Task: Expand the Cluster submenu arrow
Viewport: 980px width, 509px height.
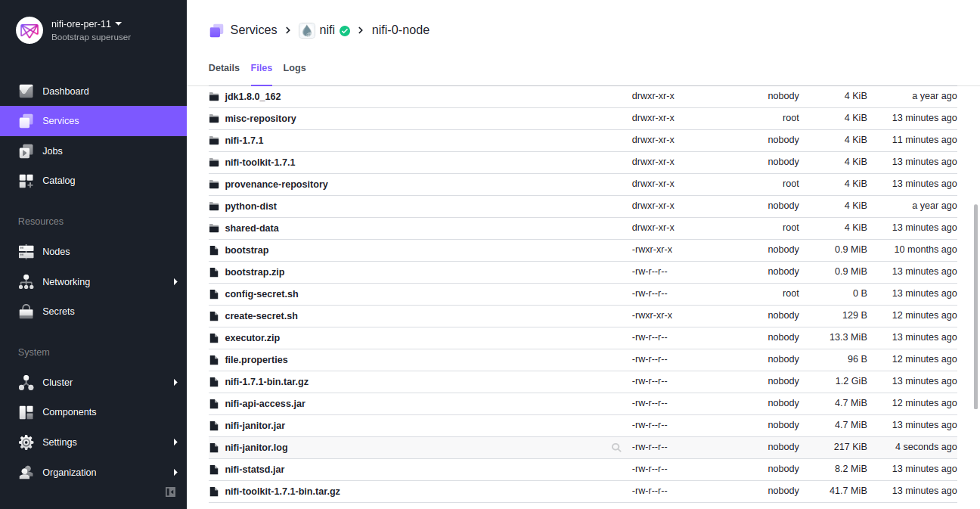Action: 175,383
